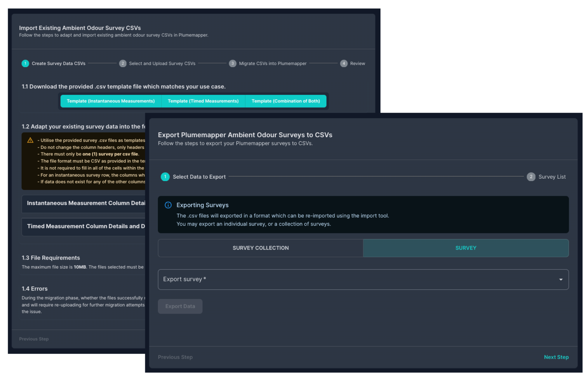Image resolution: width=588 pixels, height=379 pixels.
Task: Click Previous Step in the export dialog
Action: tap(175, 357)
